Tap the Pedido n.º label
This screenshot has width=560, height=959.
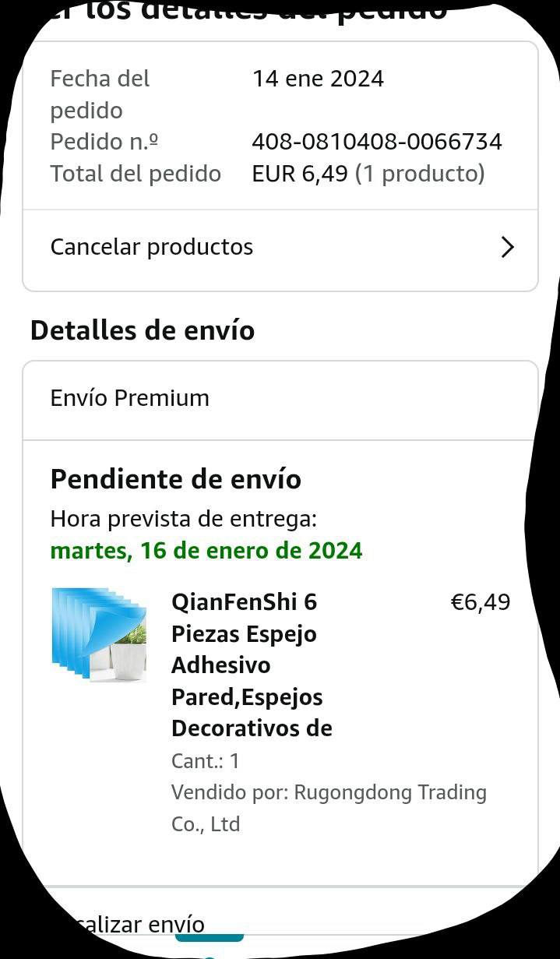click(x=104, y=142)
